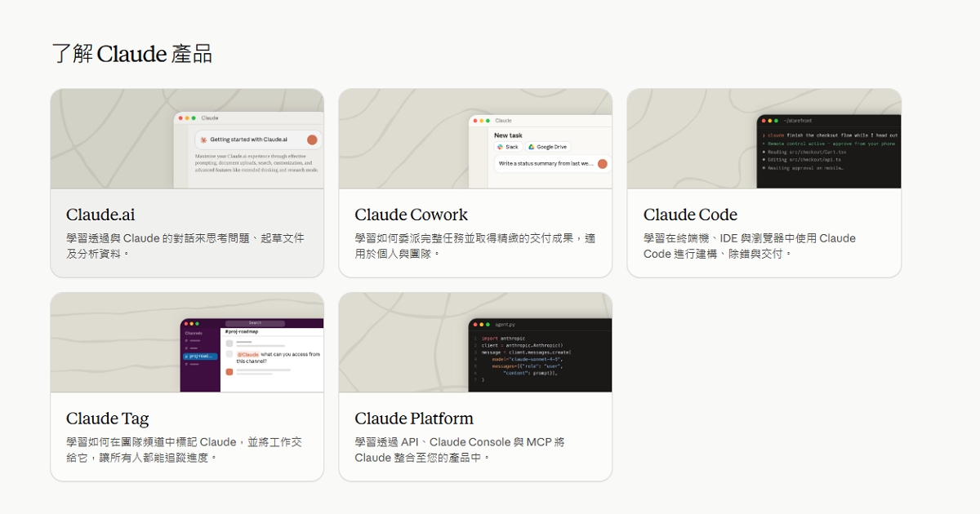Click the Claude Cowork preview image
Screen dimensions: 980x514
tap(475, 139)
